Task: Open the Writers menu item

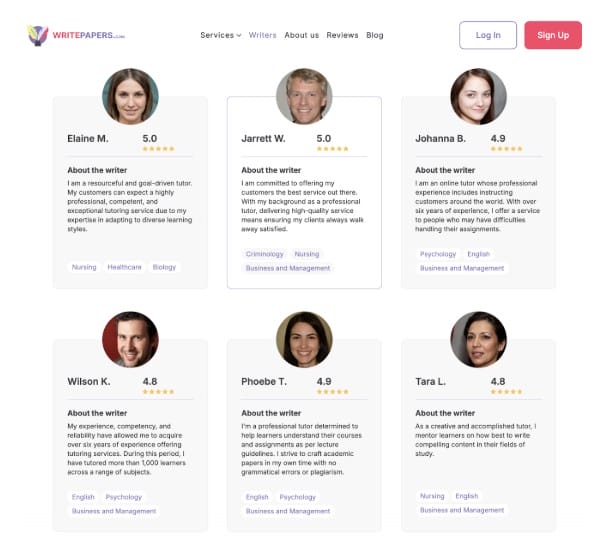Action: (x=262, y=35)
